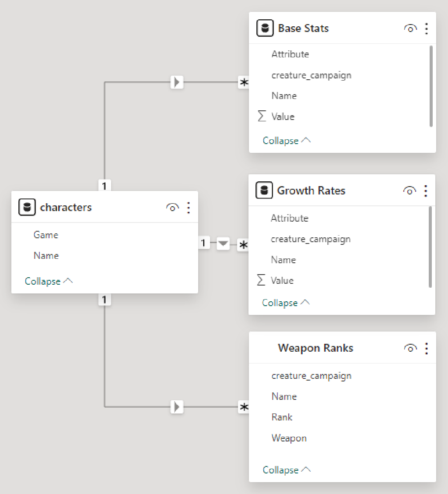Click the sigma icon beside Value in Base Stats

(261, 116)
